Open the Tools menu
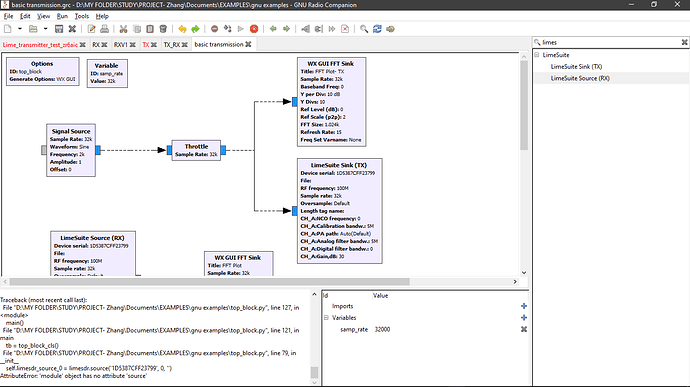Viewport: 690px width, 387px height. 81,16
